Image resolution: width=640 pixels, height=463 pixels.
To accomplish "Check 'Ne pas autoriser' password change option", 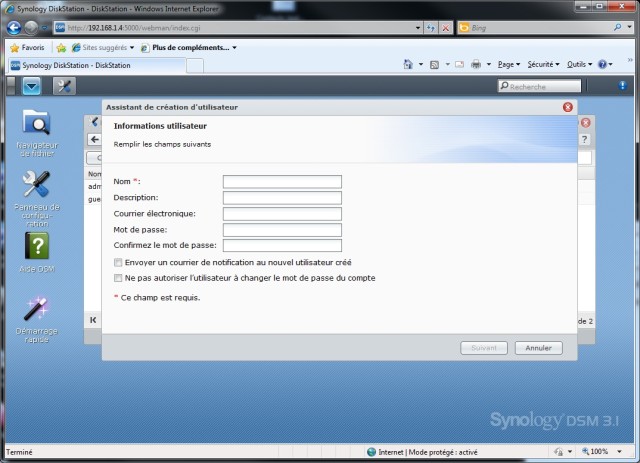I will 119,278.
